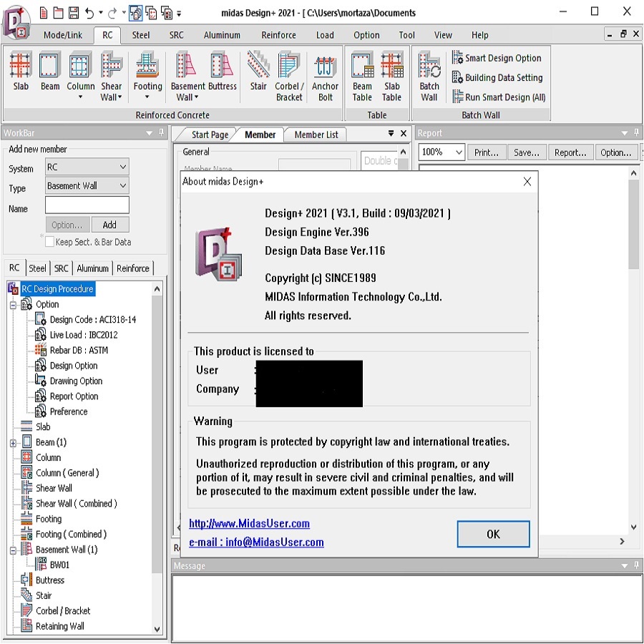Screen dimensions: 644x644
Task: Open the System dropdown showing RC
Action: click(87, 167)
